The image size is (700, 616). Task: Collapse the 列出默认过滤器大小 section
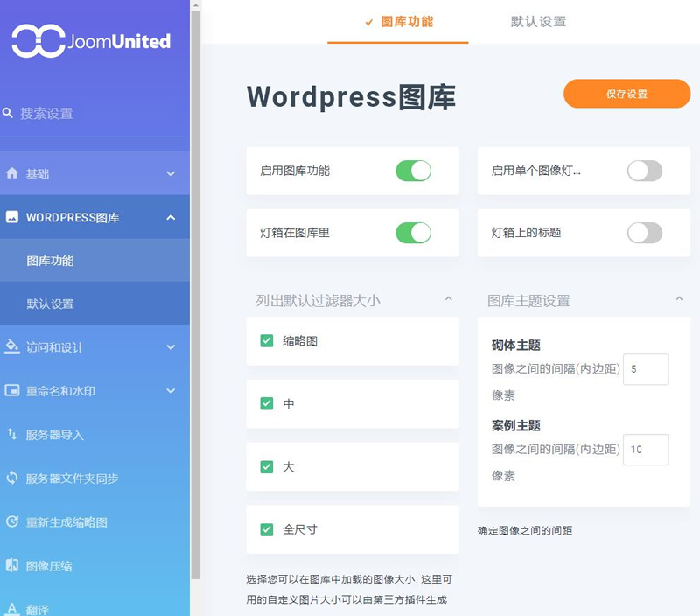point(449,298)
